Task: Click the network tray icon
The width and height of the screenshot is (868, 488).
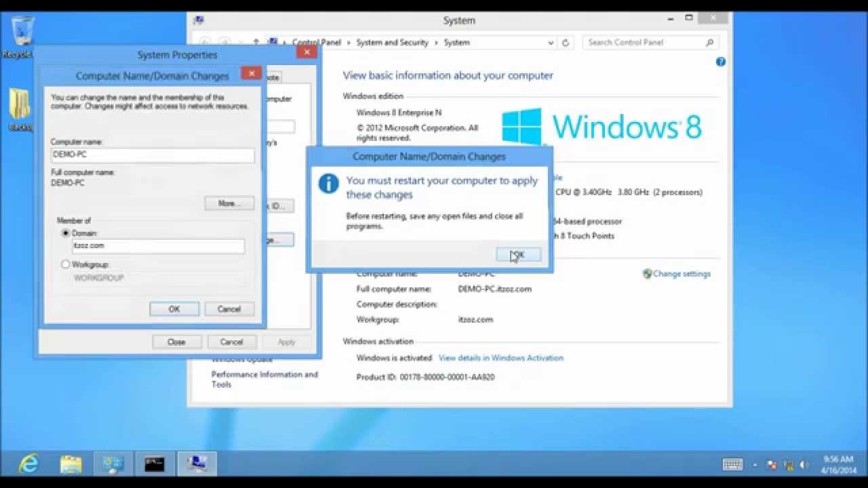Action: click(x=788, y=465)
